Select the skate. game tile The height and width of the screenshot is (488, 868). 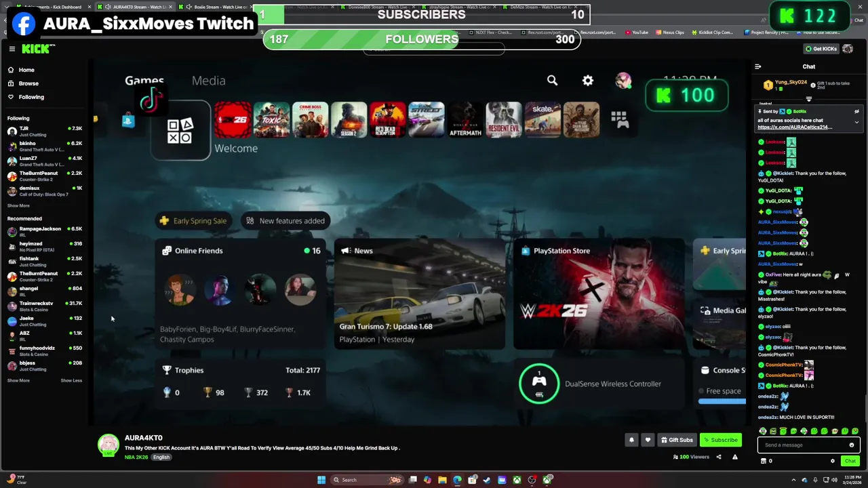pos(542,120)
